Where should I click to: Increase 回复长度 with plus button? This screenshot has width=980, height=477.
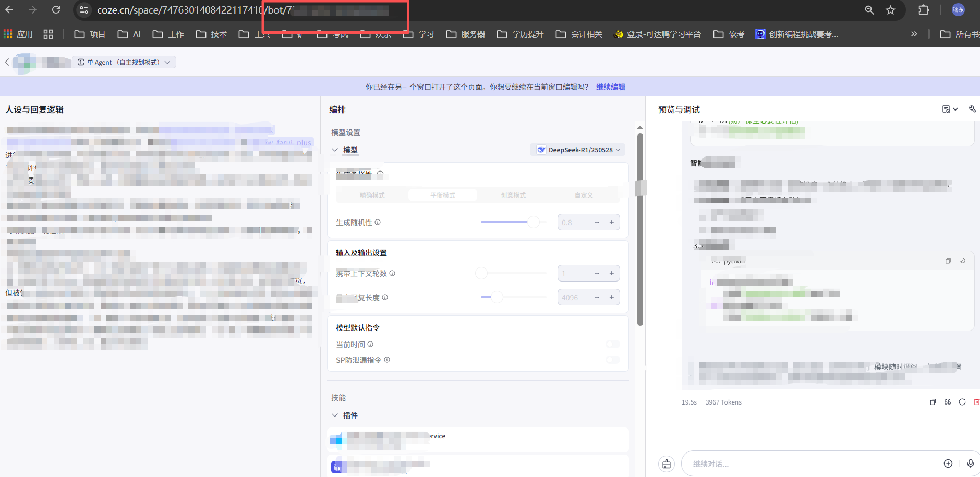pyautogui.click(x=612, y=297)
